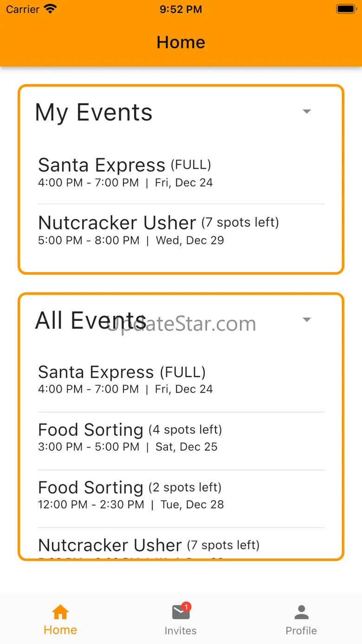362x644 pixels.
Task: Tap the All Events section heading
Action: click(91, 320)
